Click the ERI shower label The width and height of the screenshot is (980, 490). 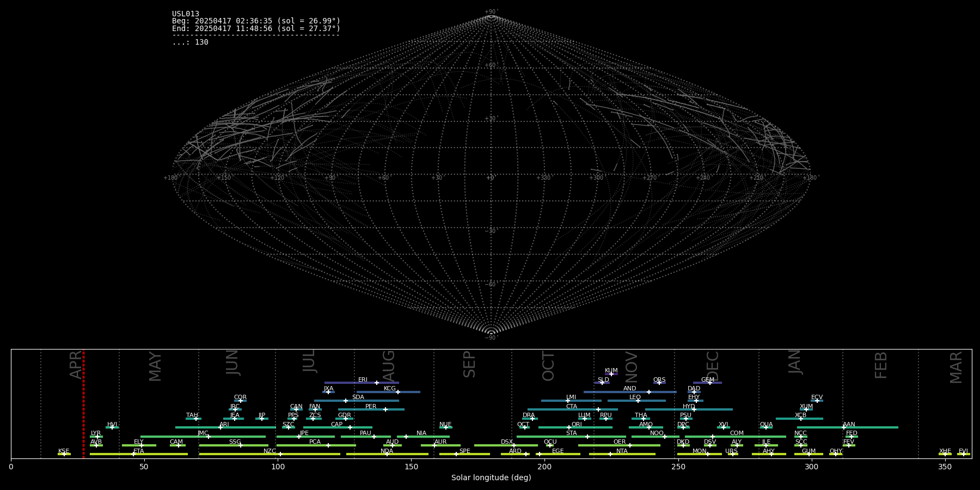click(x=363, y=380)
